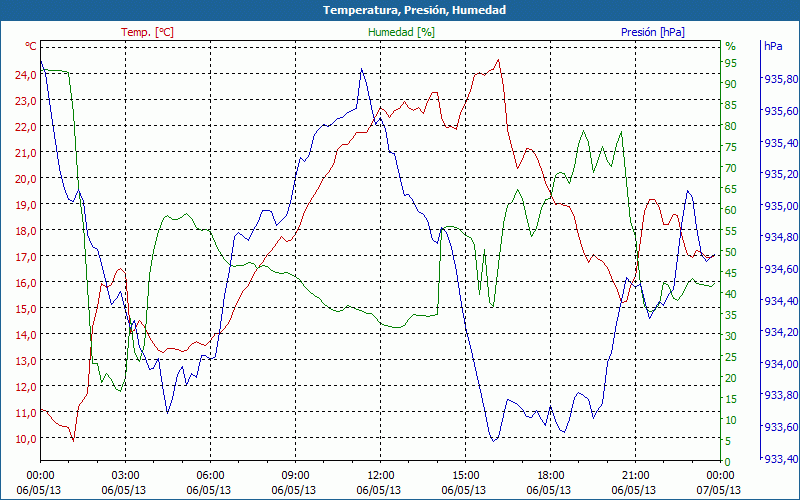This screenshot has width=800, height=500.
Task: Click the '18:00' time axis label
Action: (x=551, y=476)
